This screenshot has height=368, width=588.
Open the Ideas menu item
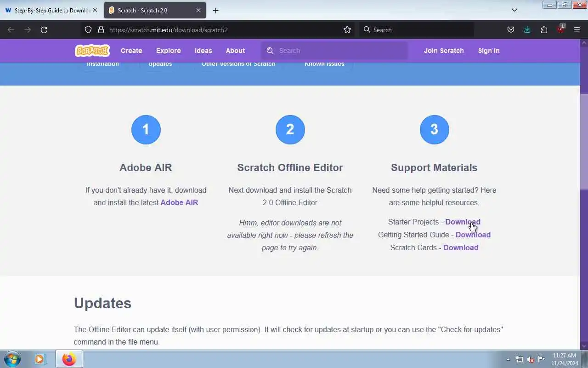203,51
